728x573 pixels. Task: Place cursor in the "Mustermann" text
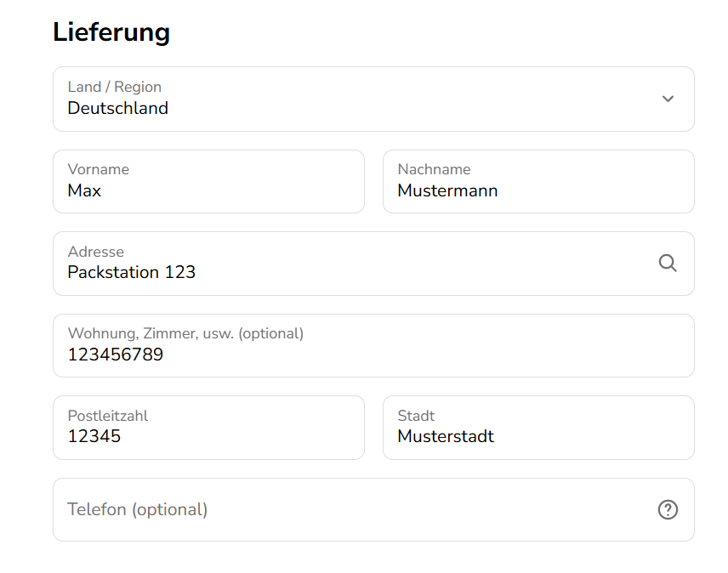(x=447, y=190)
